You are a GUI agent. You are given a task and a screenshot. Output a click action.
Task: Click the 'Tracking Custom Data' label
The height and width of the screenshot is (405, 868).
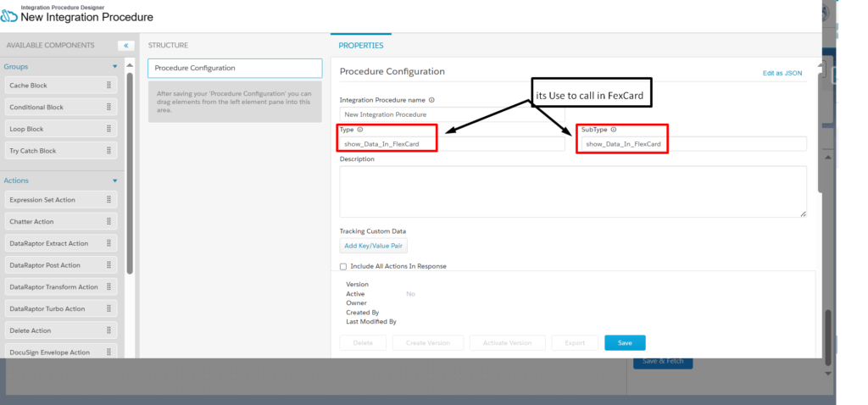point(373,230)
